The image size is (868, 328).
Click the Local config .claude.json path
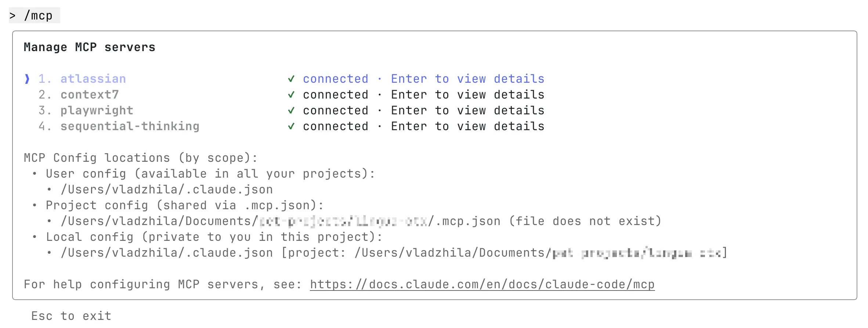tap(167, 253)
